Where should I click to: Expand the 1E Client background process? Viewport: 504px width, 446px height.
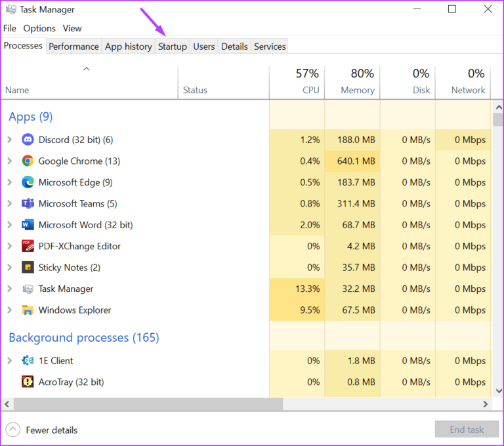tap(10, 361)
